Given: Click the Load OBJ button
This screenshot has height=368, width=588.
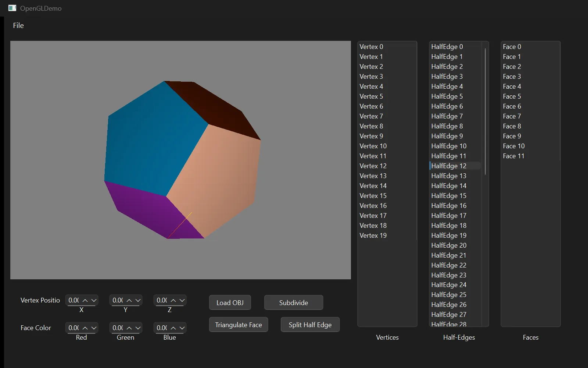Looking at the screenshot, I should [230, 302].
